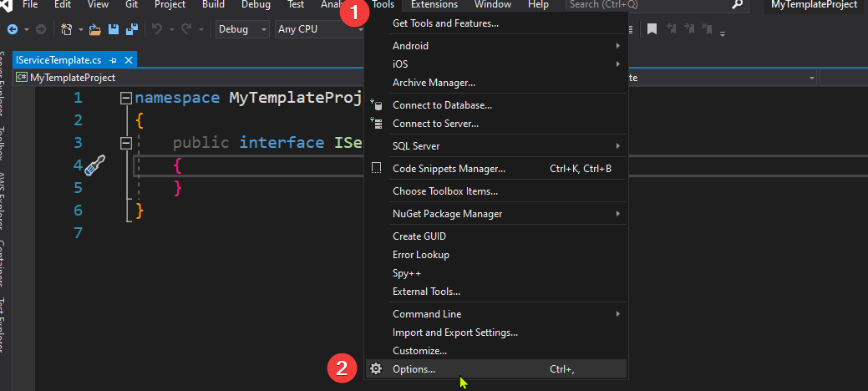868x391 pixels.
Task: Open the Debug configuration dropdown
Action: (242, 29)
